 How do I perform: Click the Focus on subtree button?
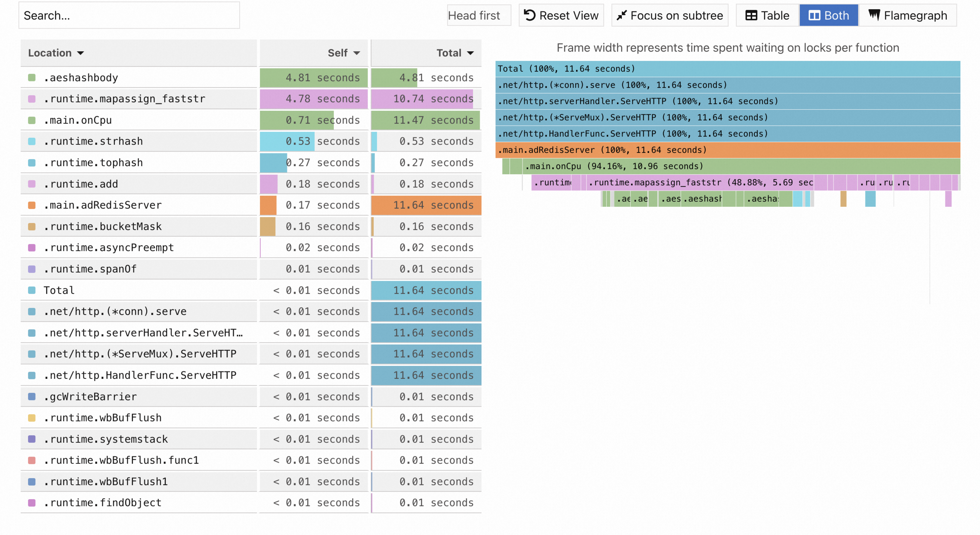[670, 15]
